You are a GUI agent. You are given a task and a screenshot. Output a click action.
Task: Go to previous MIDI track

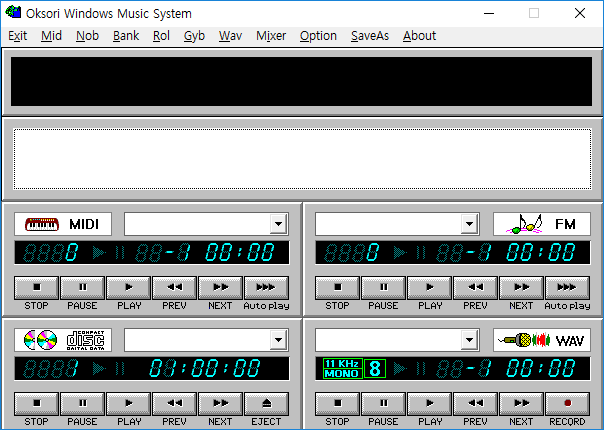(x=174, y=287)
